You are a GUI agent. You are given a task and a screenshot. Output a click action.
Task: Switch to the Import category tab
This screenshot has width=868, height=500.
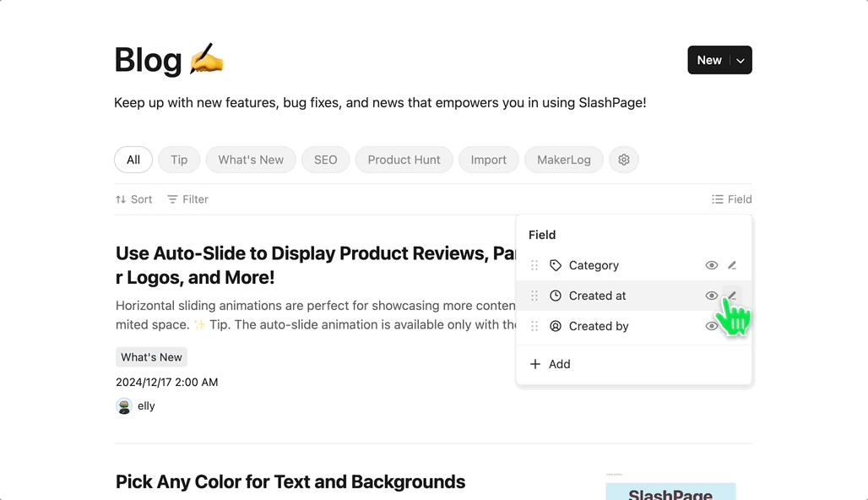[489, 160]
